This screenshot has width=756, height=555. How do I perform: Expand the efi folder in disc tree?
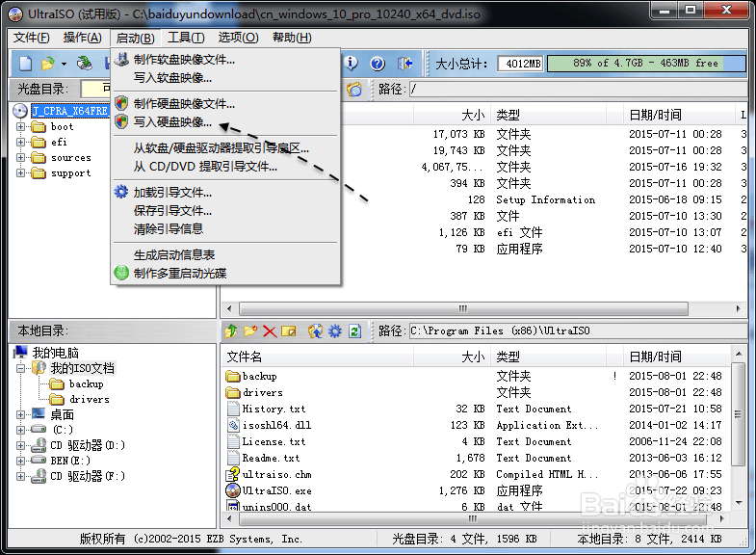click(x=21, y=143)
